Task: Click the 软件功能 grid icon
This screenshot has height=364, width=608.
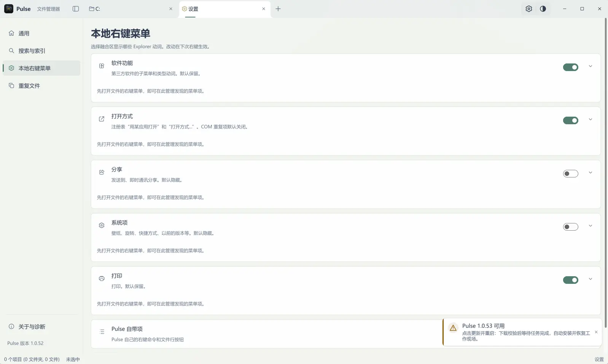Action: click(102, 66)
